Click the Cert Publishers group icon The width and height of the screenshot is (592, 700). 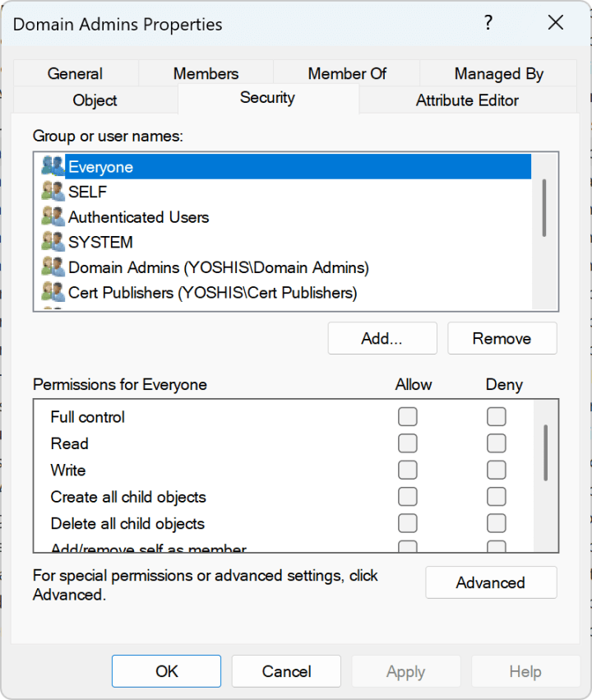[x=53, y=291]
